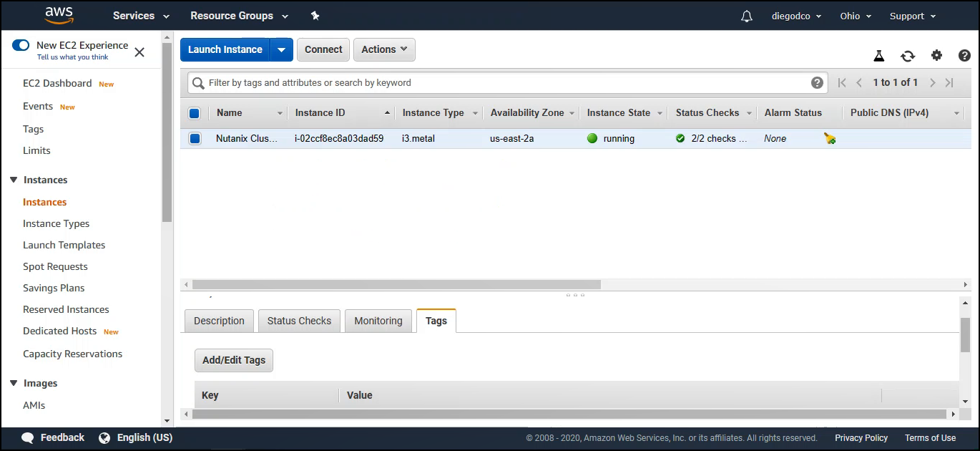Click the help question mark icon
The height and width of the screenshot is (451, 980).
[x=964, y=56]
